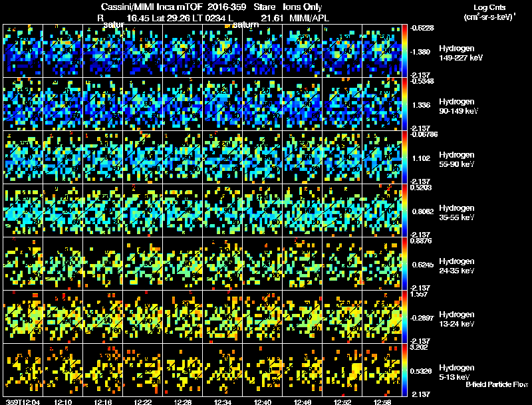Viewport: 532px width, 405px height.
Task: Open the 149-227 keV image at 12:28
Action: coord(182,51)
